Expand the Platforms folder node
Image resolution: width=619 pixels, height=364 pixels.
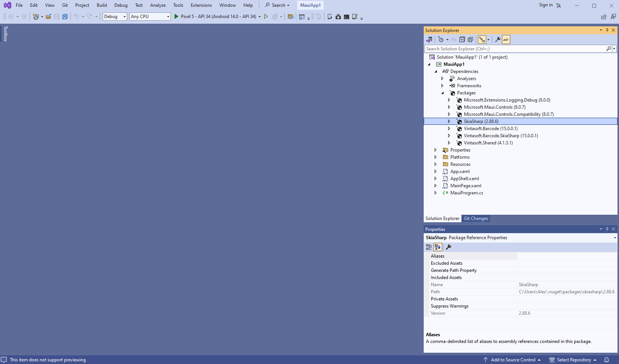[x=436, y=157]
